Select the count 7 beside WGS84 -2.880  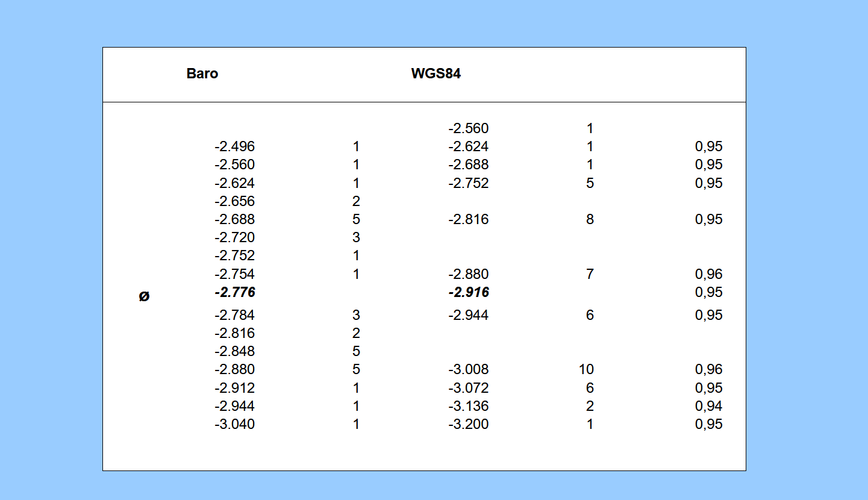(590, 274)
